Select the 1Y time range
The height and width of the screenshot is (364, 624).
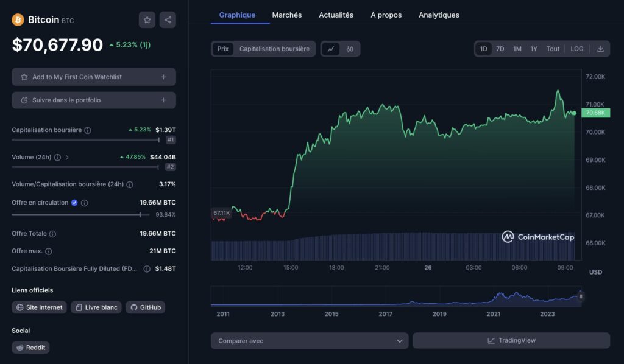coord(534,49)
